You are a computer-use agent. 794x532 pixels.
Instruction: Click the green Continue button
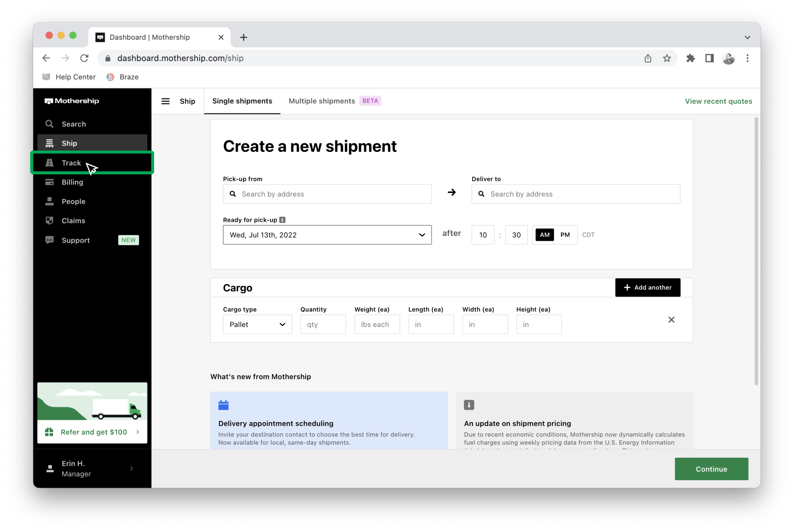coord(711,469)
